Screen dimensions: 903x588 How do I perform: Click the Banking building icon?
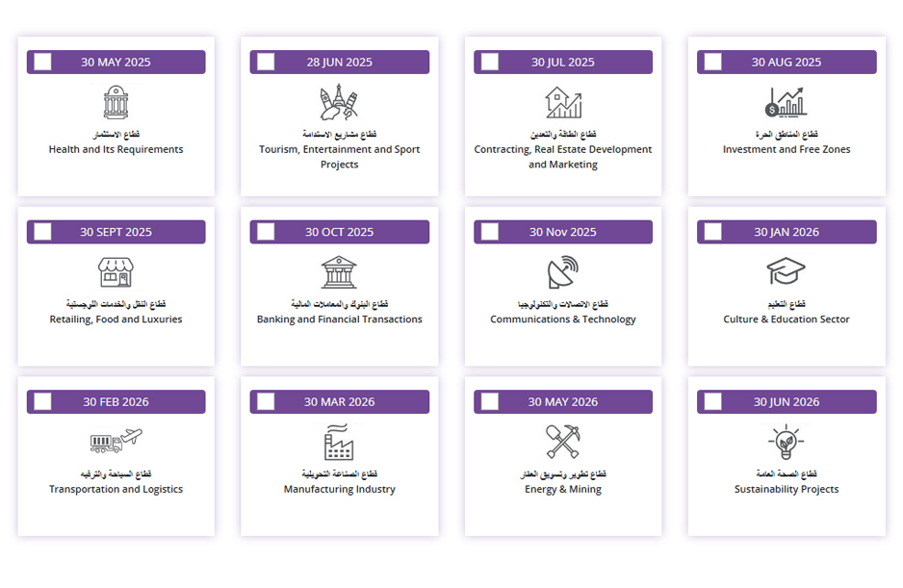coord(339,272)
